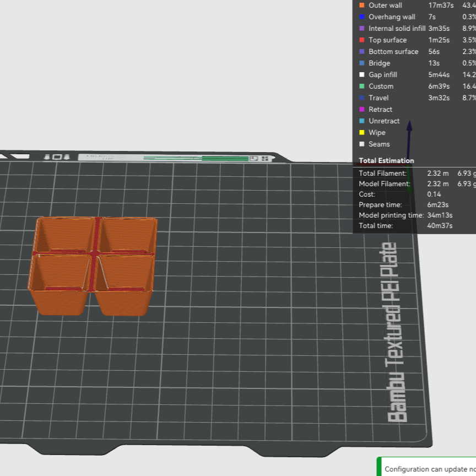
Task: Click the Outer wall time 17m37s
Action: [441, 5]
